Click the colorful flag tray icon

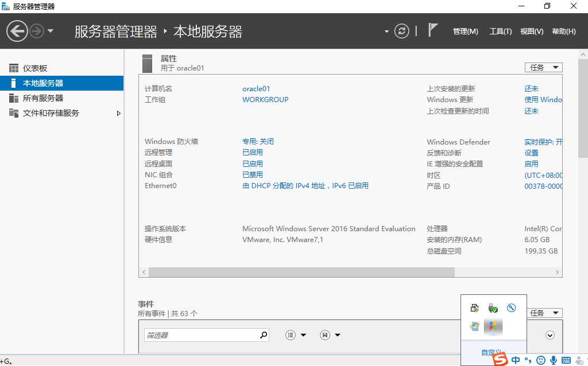click(x=493, y=326)
